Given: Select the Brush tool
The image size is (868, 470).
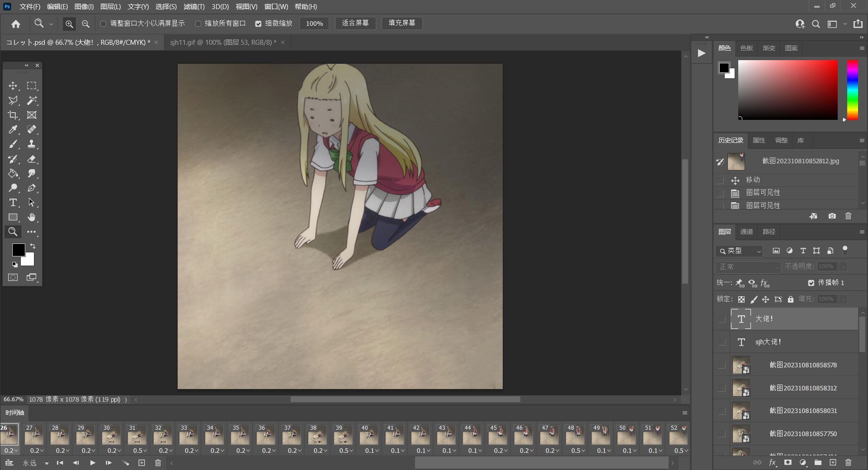Looking at the screenshot, I should [x=13, y=144].
